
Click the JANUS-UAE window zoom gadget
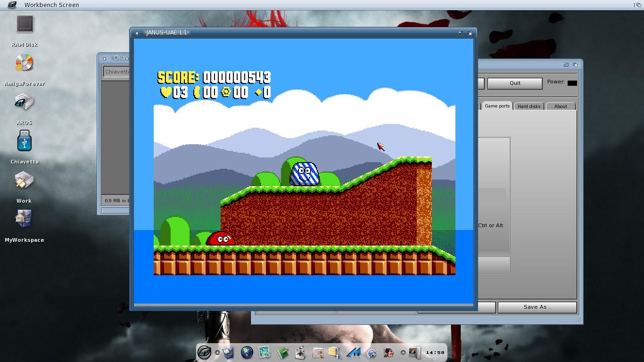click(x=461, y=33)
